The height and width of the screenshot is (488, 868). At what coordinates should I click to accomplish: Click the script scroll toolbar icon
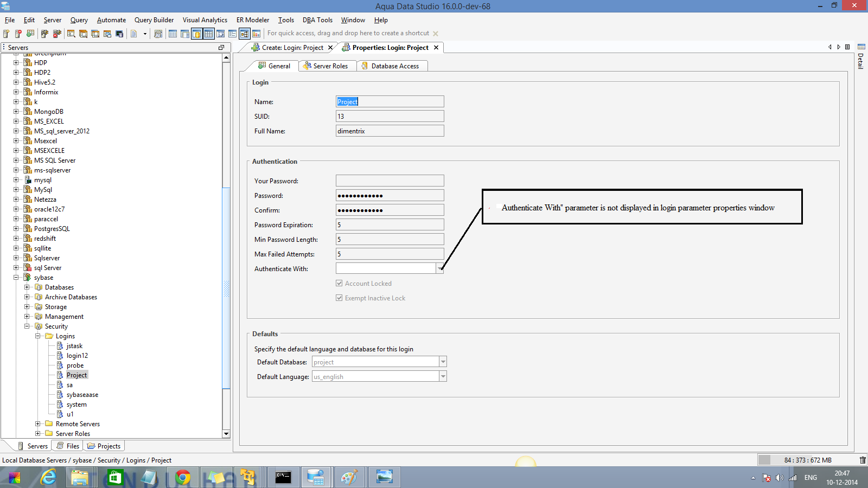[158, 34]
